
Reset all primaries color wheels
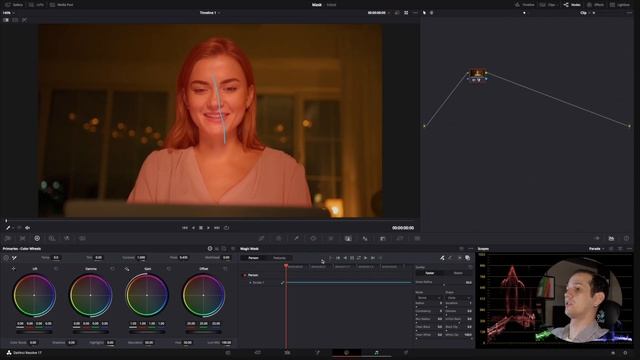[233, 249]
